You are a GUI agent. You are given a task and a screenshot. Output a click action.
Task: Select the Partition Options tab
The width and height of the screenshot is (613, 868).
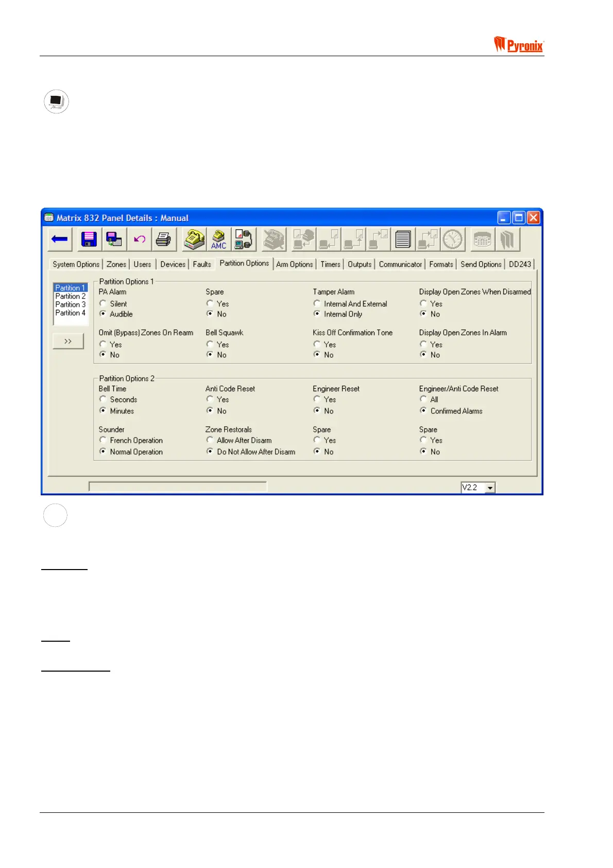(244, 263)
